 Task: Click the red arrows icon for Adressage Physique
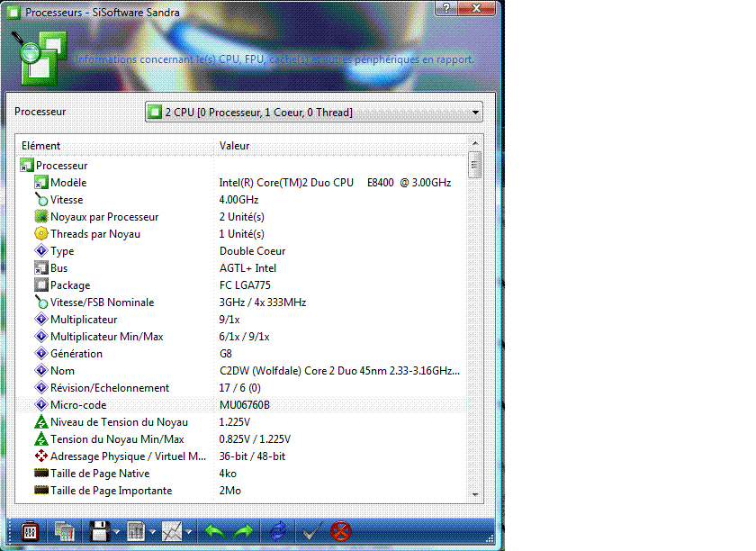point(41,456)
